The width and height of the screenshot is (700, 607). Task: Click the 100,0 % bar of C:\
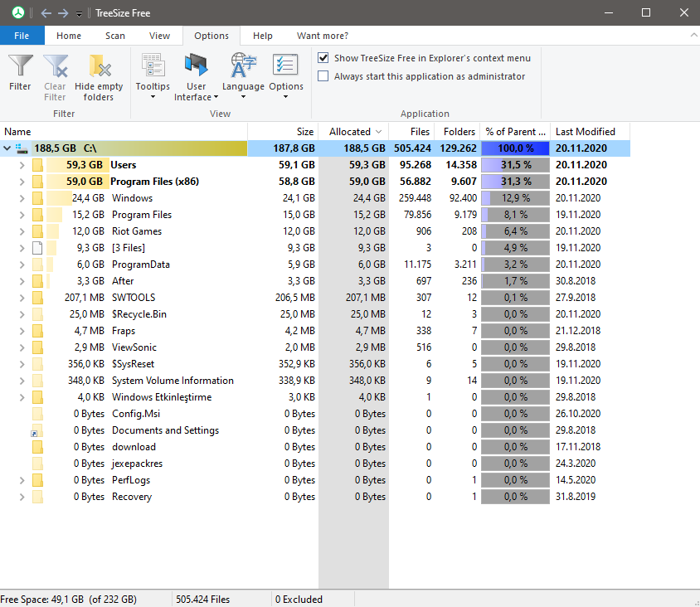click(515, 148)
